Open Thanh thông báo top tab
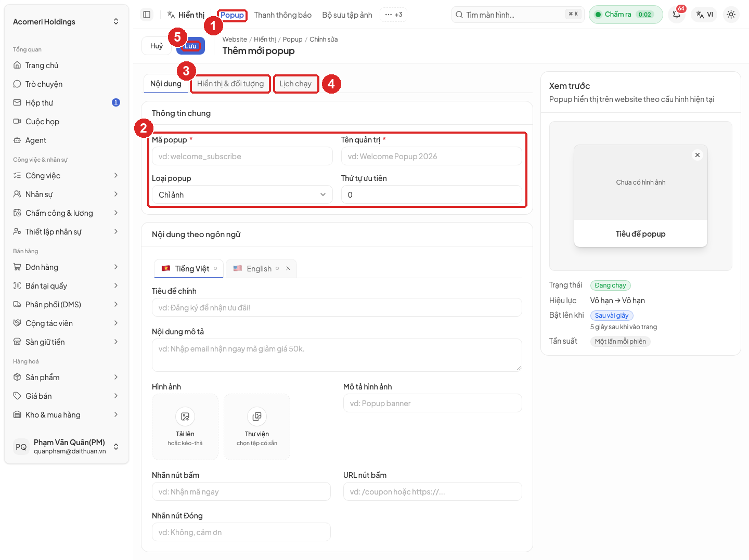Screen dimensions: 749x560 tap(283, 15)
